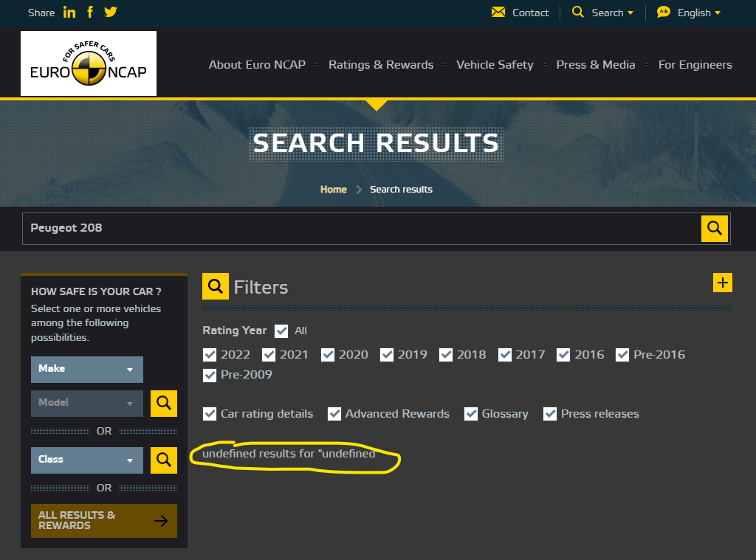756x560 pixels.
Task: Click the language speech bubble icon
Action: [x=664, y=12]
